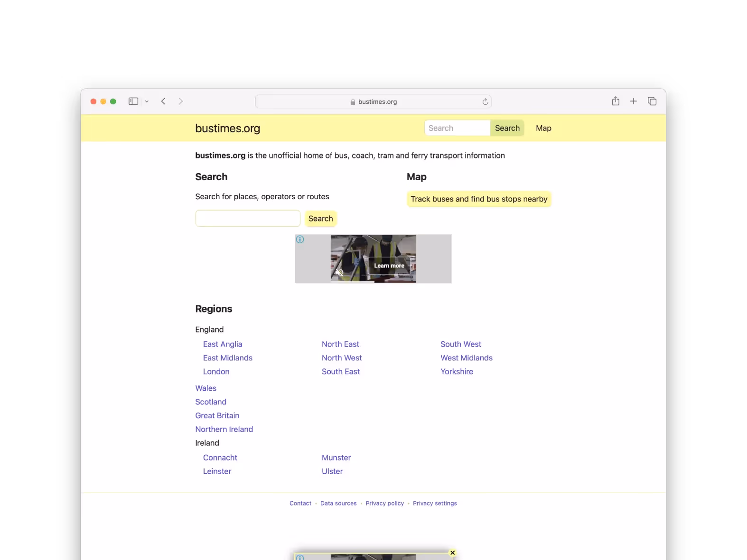Focus the header Search field

[x=458, y=128]
